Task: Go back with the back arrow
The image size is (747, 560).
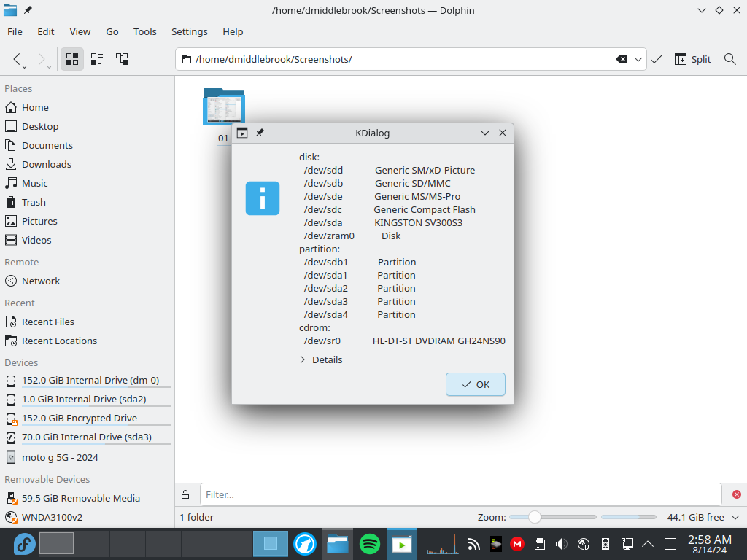Action: point(18,59)
